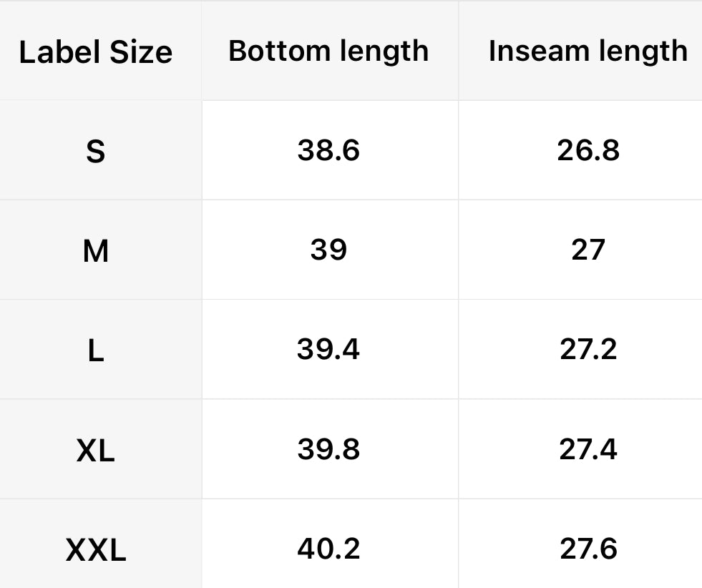Select the XL size label cell

95,450
